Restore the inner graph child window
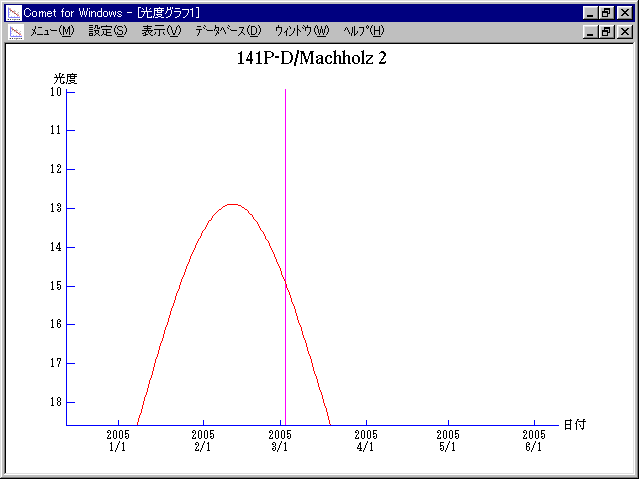 coord(606,31)
